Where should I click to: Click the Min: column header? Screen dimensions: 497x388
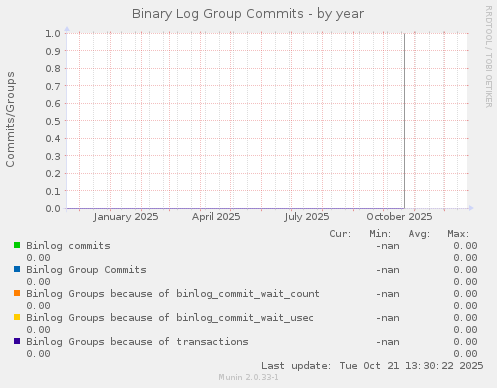pyautogui.click(x=380, y=234)
